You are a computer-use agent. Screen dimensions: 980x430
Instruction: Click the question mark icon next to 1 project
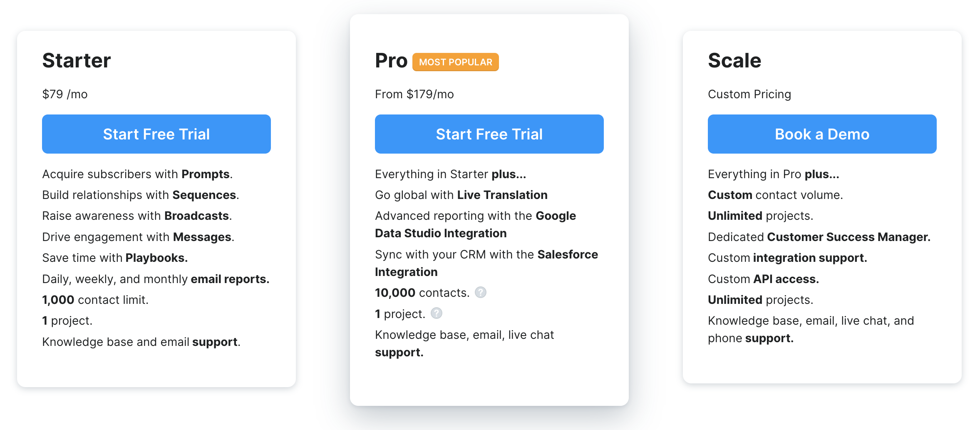pos(436,313)
